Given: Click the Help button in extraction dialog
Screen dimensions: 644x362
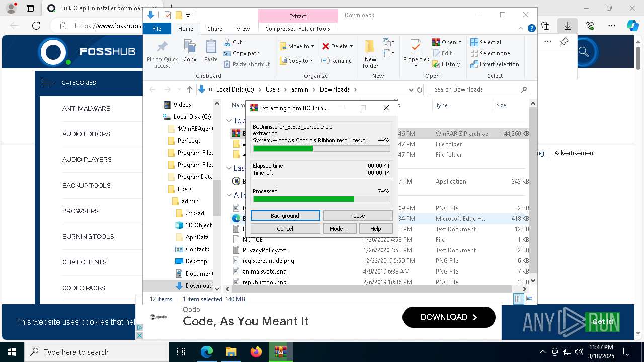Looking at the screenshot, I should [x=376, y=229].
